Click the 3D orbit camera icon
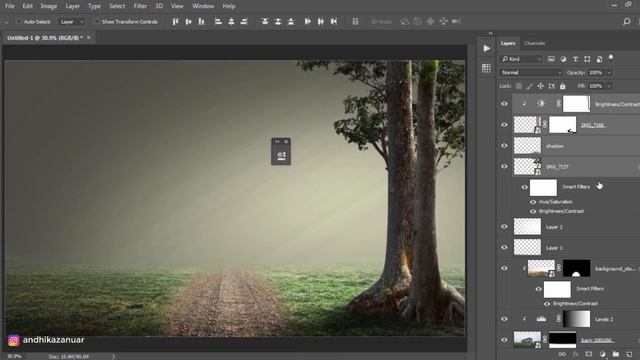 pos(404,22)
